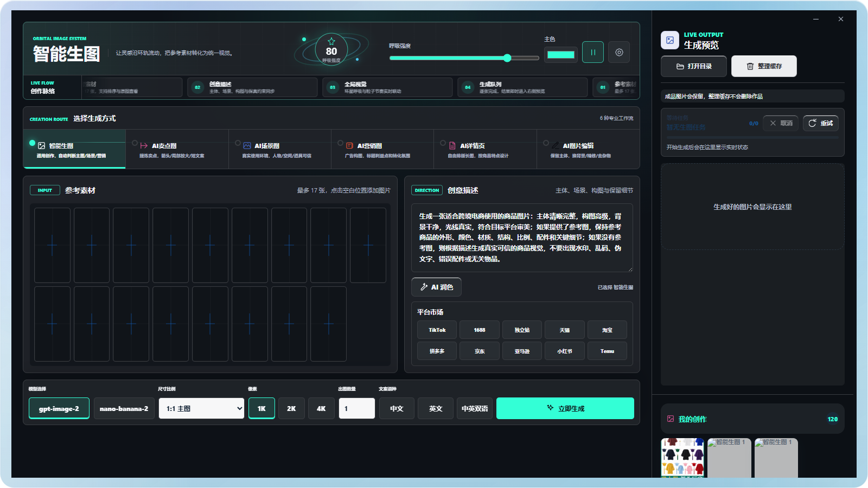Click the AI卖点图 arrow icon
Image resolution: width=868 pixels, height=488 pixels.
pyautogui.click(x=144, y=146)
